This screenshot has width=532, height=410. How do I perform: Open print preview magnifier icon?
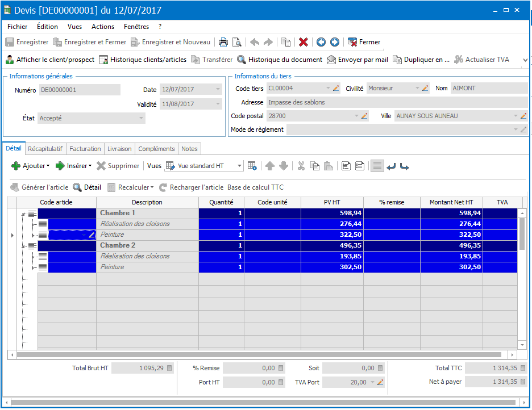coord(237,42)
